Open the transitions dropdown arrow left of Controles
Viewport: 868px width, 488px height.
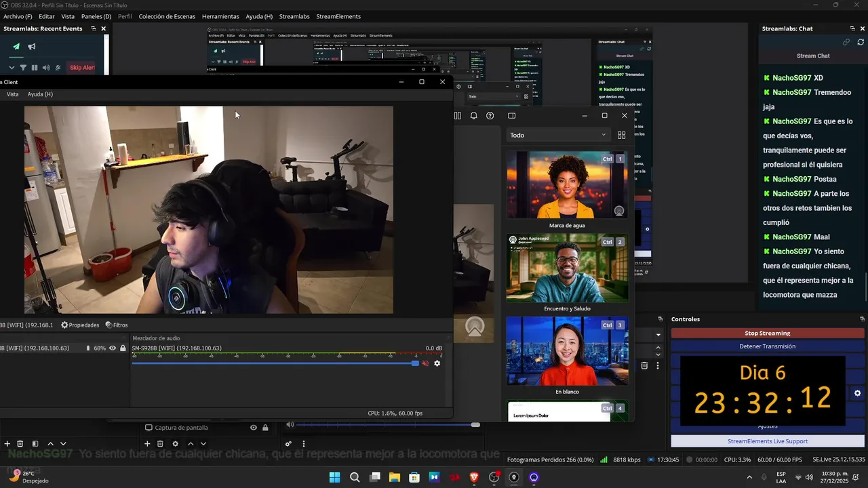point(658,335)
